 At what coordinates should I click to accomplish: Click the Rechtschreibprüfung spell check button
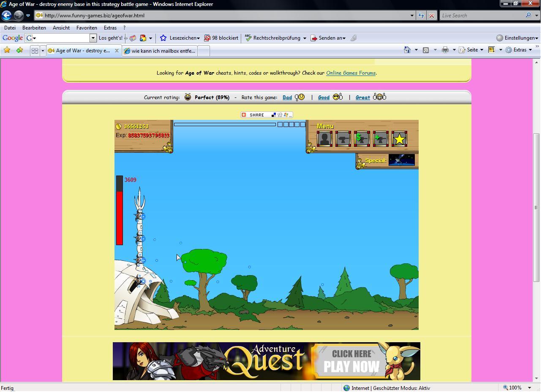pyautogui.click(x=273, y=38)
